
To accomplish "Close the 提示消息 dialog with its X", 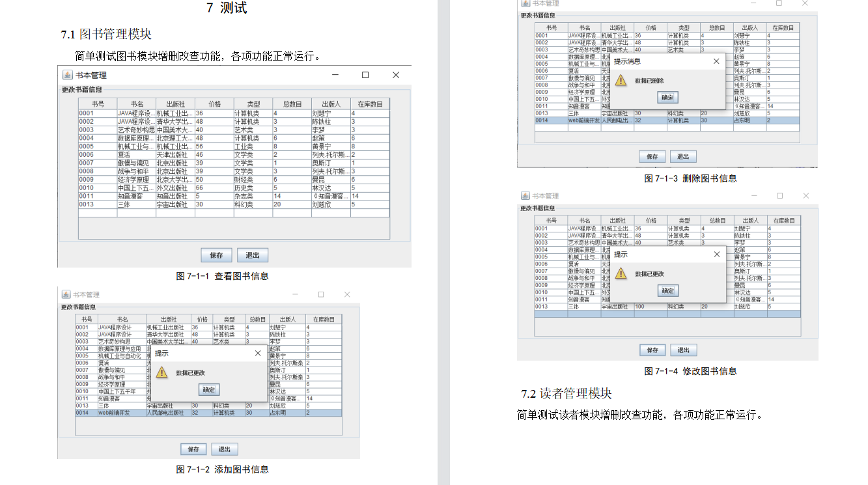I will coord(716,61).
